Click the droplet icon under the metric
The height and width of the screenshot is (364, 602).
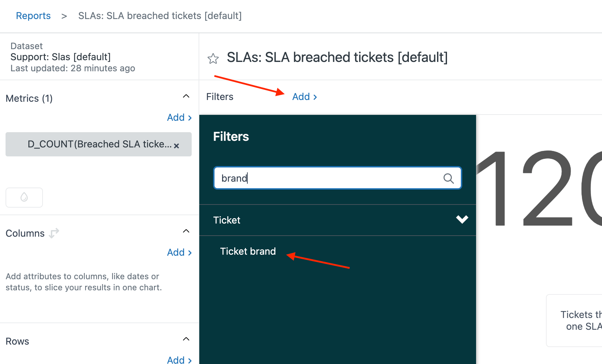[x=24, y=197]
